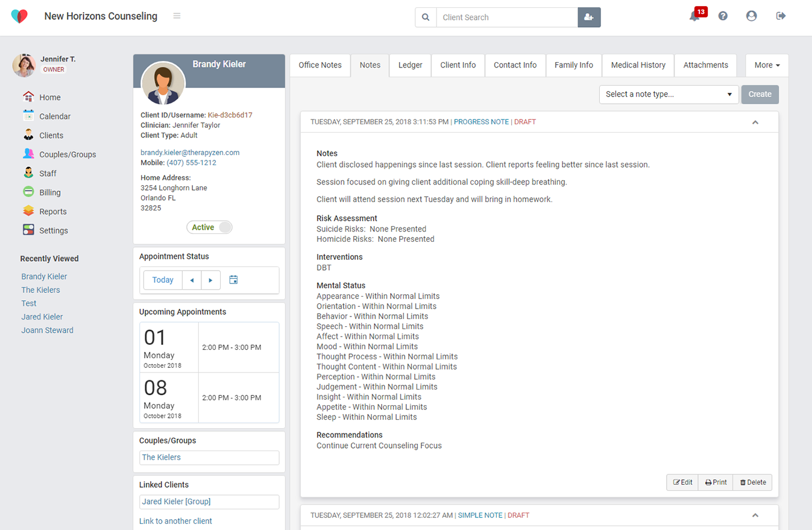Click the Link to another client link
Screen dimensions: 812x530
point(175,521)
